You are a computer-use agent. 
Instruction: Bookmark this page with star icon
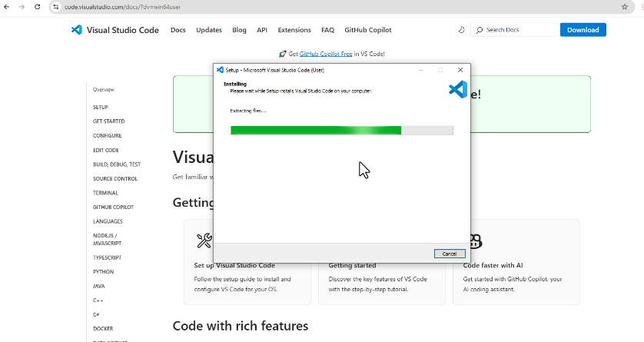pyautogui.click(x=625, y=7)
